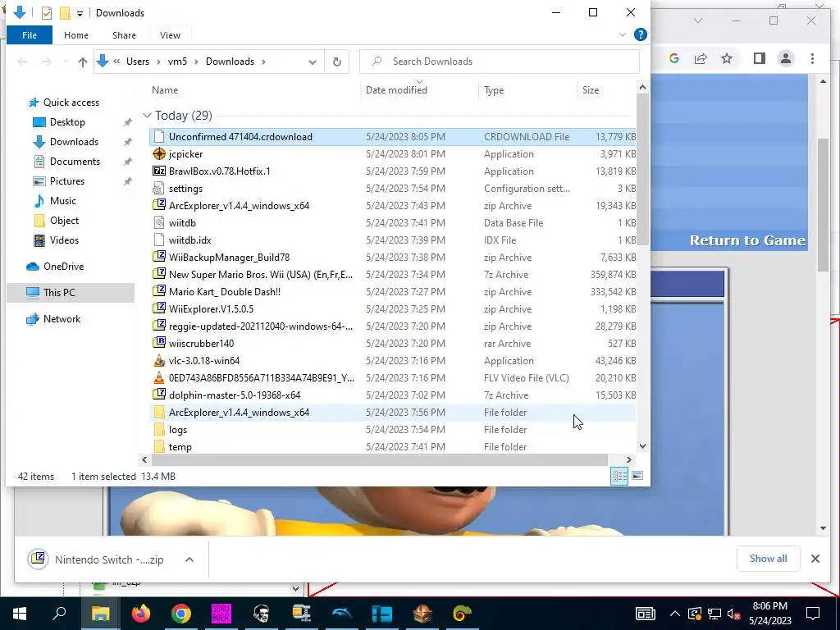Select This PC in navigation pane

(59, 293)
